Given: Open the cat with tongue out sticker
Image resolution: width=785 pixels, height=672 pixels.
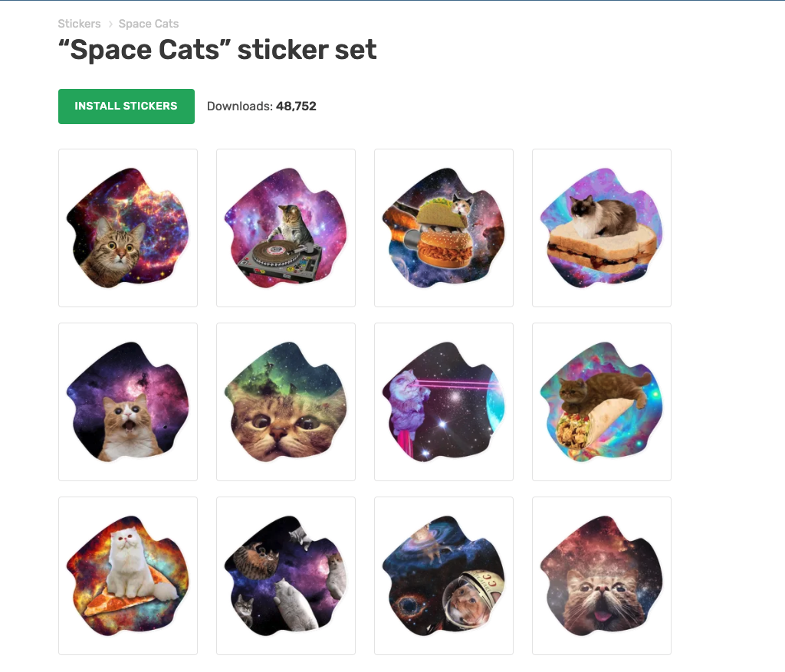Looking at the screenshot, I should click(602, 576).
